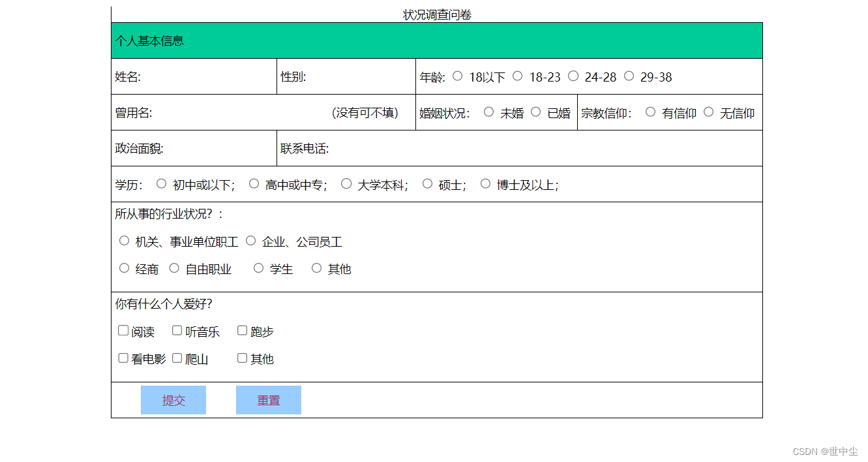Select 硕士 education radio button
Viewport: 868px width, 462px height.
pos(427,183)
